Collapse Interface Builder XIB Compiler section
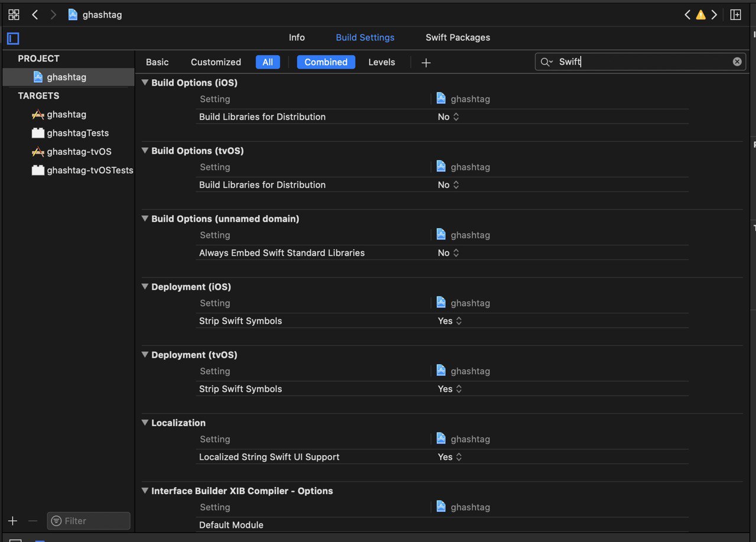Viewport: 756px width, 542px height. 145,491
